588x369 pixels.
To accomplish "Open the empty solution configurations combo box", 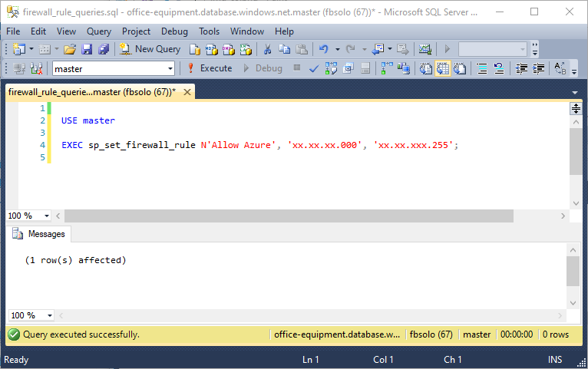I will tap(493, 49).
